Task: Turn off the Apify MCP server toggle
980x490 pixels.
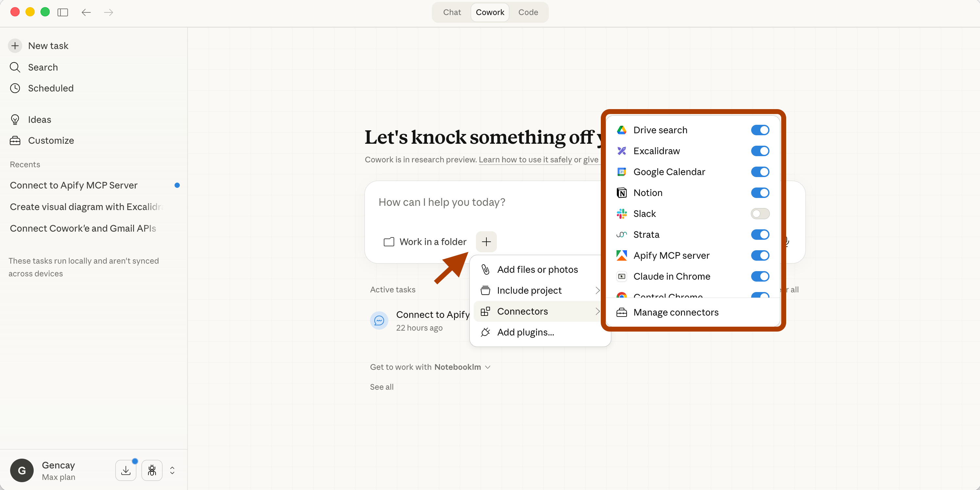Action: pos(760,255)
